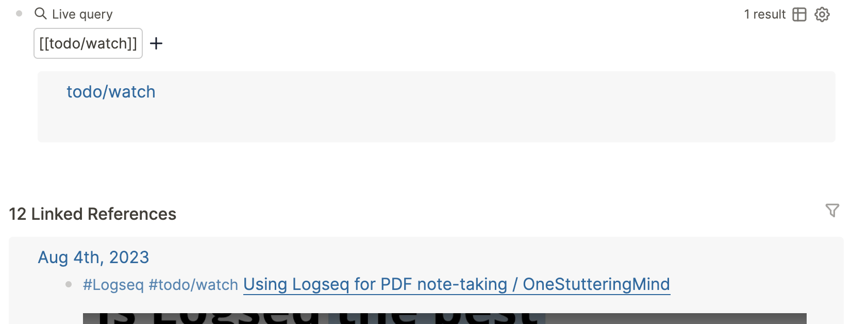Click the bullet beside the PDF note-taking reference

pos(69,284)
